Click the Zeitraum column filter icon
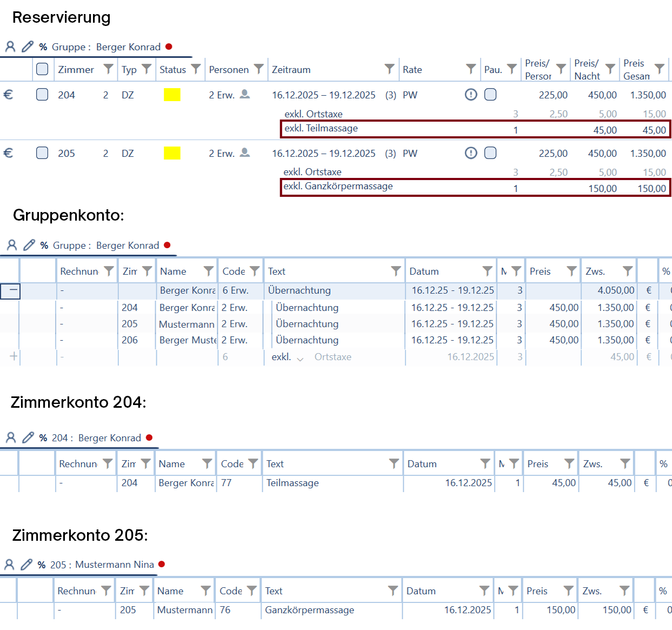The height and width of the screenshot is (630, 672). point(389,69)
